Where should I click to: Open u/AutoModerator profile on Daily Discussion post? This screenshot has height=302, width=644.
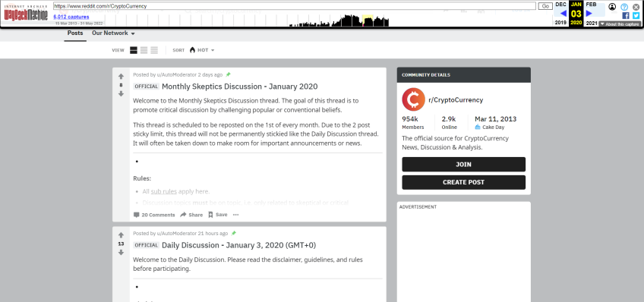pyautogui.click(x=177, y=233)
